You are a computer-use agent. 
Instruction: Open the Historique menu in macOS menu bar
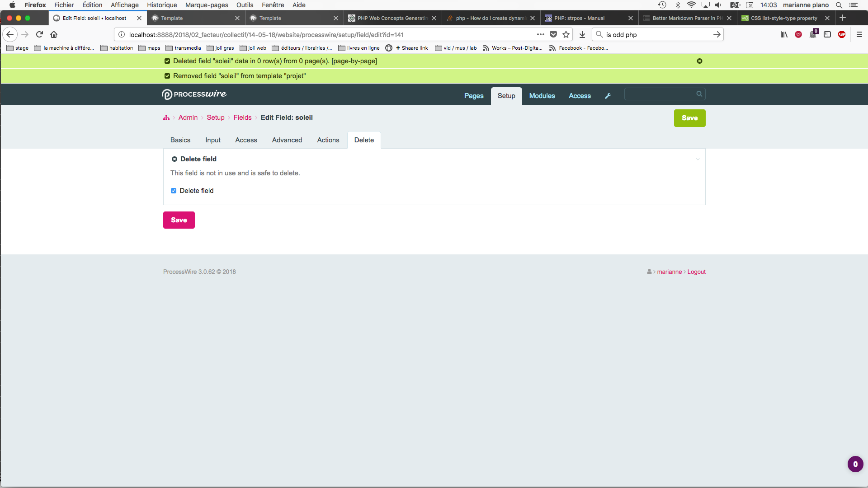tap(162, 5)
